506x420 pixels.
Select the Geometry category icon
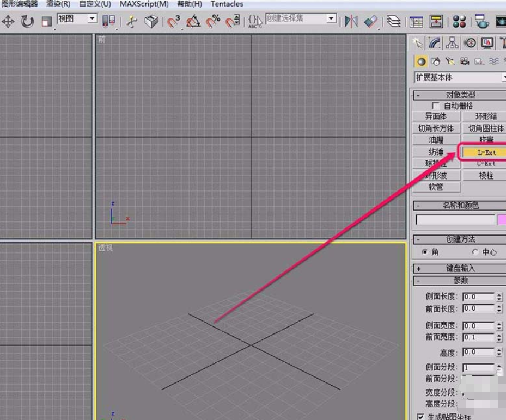pos(421,61)
